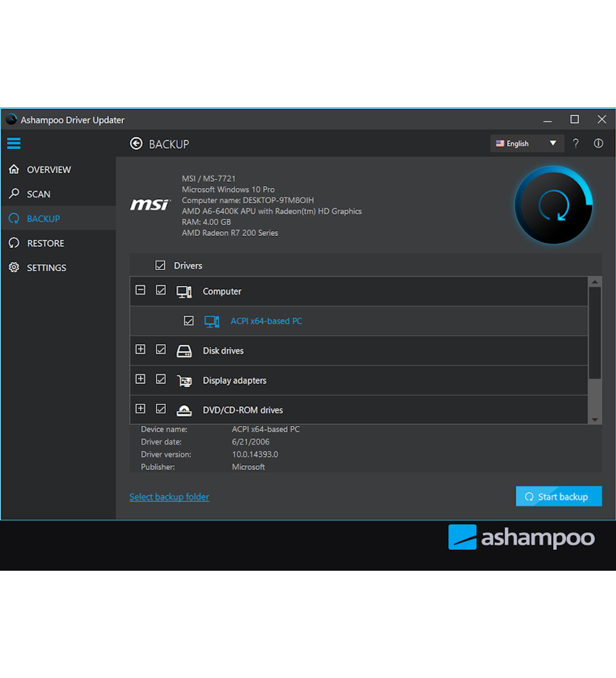The width and height of the screenshot is (616, 678).
Task: Click the hamburger menu icon
Action: [x=14, y=144]
